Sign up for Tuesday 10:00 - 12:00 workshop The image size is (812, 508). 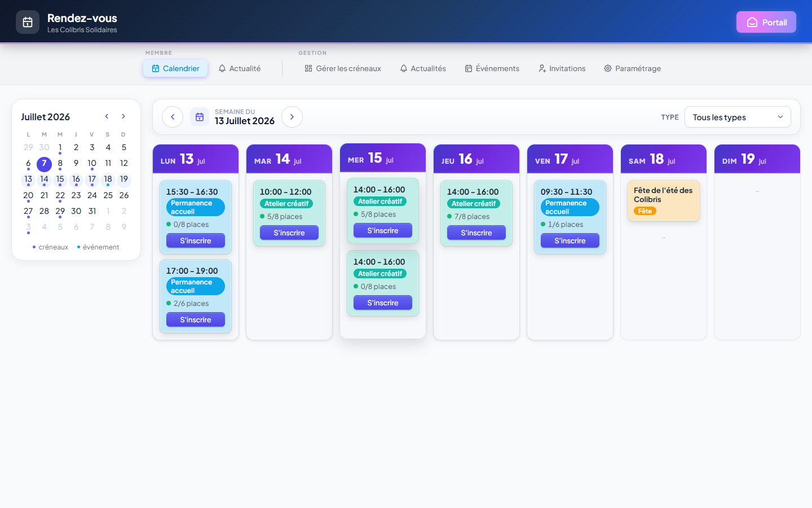coord(289,233)
